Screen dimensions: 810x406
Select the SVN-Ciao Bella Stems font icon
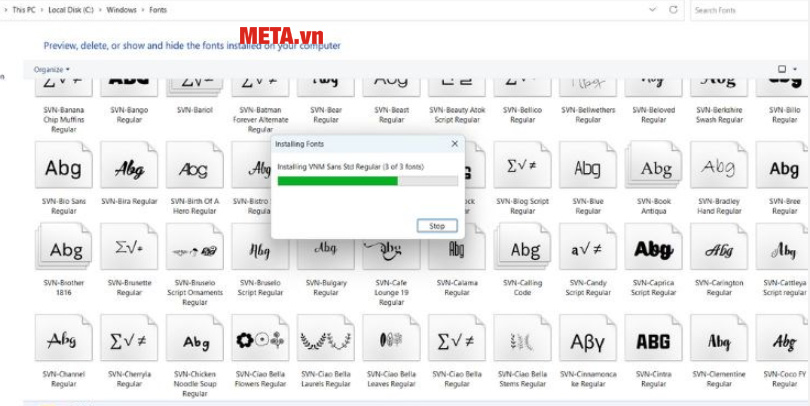click(522, 338)
